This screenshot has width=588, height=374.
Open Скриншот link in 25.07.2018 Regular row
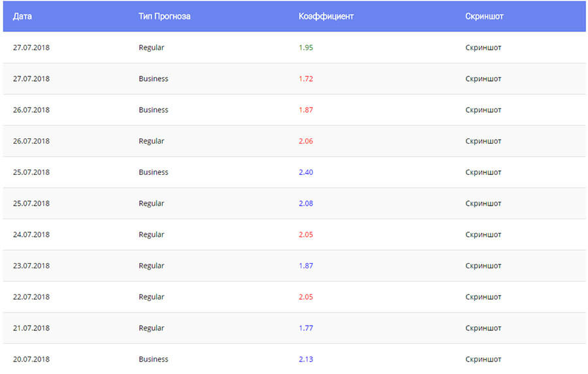click(x=483, y=203)
